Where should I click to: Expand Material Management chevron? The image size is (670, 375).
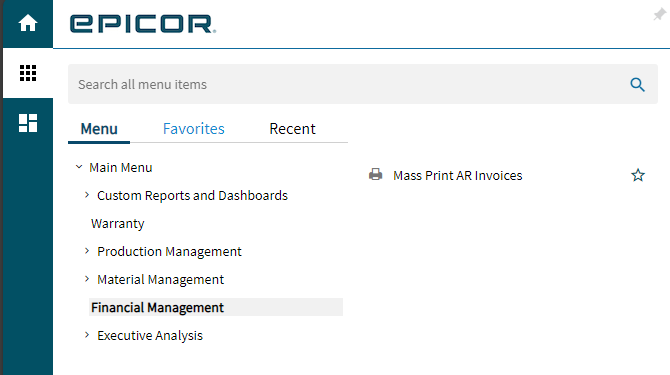coord(87,279)
